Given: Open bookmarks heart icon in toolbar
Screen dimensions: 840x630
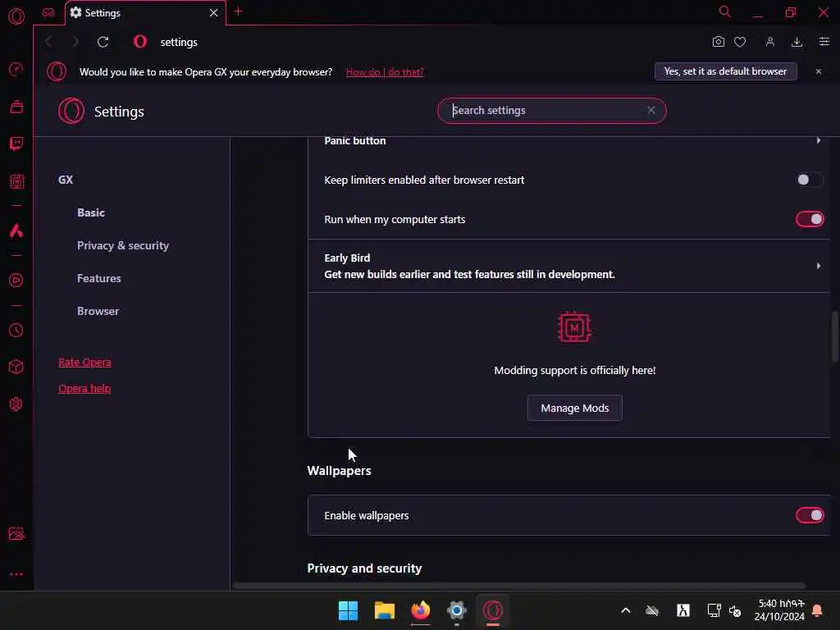Looking at the screenshot, I should click(740, 42).
